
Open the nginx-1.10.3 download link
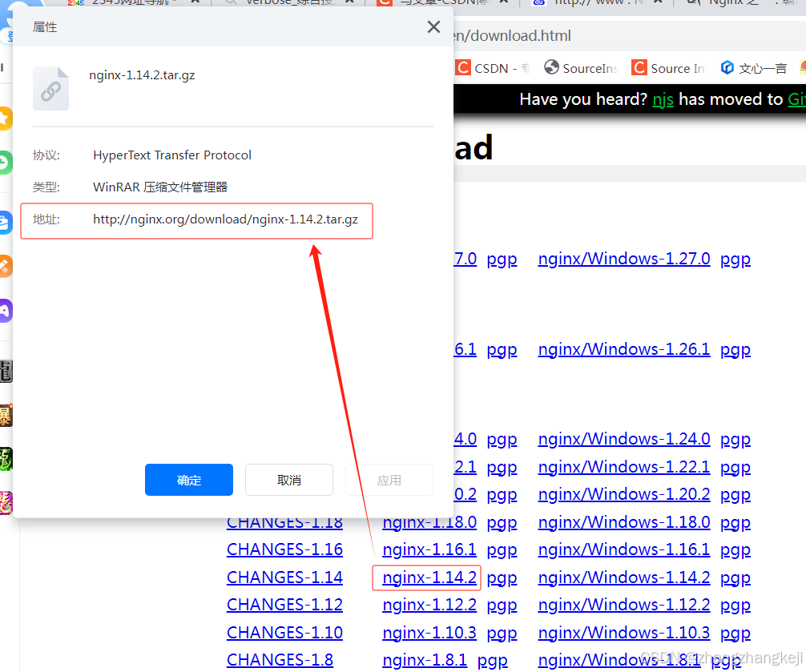(x=429, y=633)
